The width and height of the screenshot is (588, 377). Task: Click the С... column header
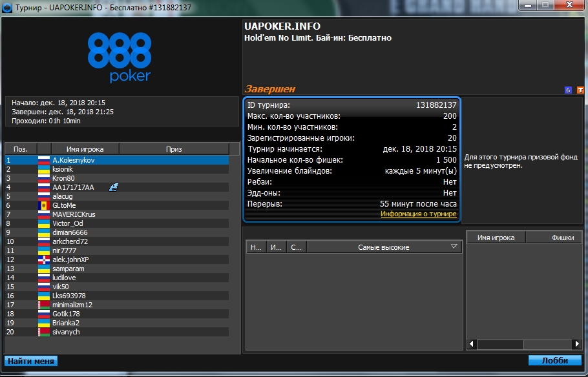pyautogui.click(x=297, y=247)
